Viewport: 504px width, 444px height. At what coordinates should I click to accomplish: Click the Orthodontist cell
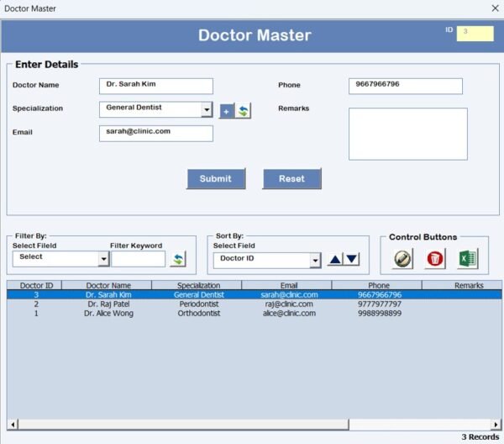click(199, 314)
